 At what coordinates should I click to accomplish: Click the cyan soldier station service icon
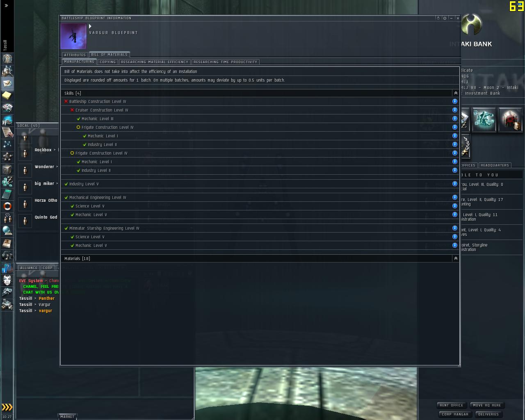(484, 119)
